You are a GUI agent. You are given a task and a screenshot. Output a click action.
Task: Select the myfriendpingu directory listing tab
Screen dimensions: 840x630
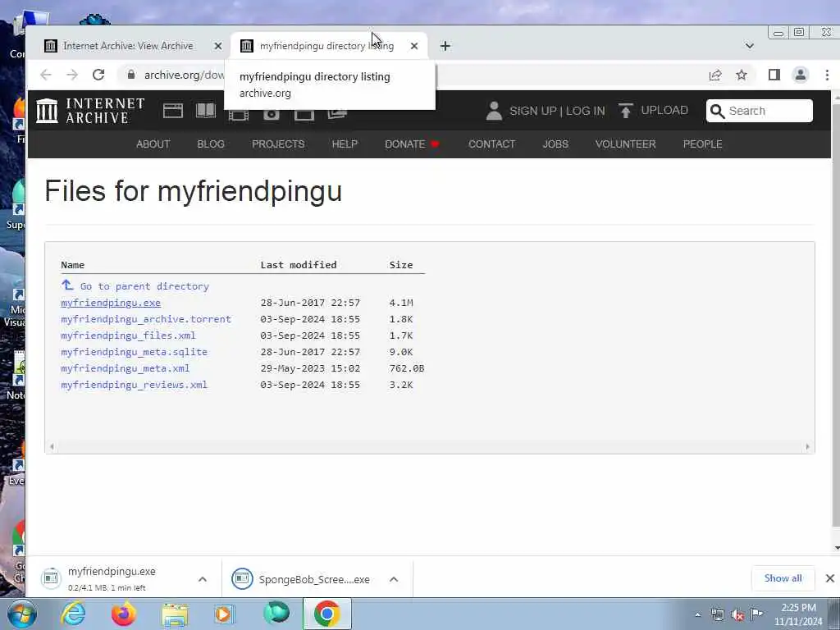click(x=329, y=46)
